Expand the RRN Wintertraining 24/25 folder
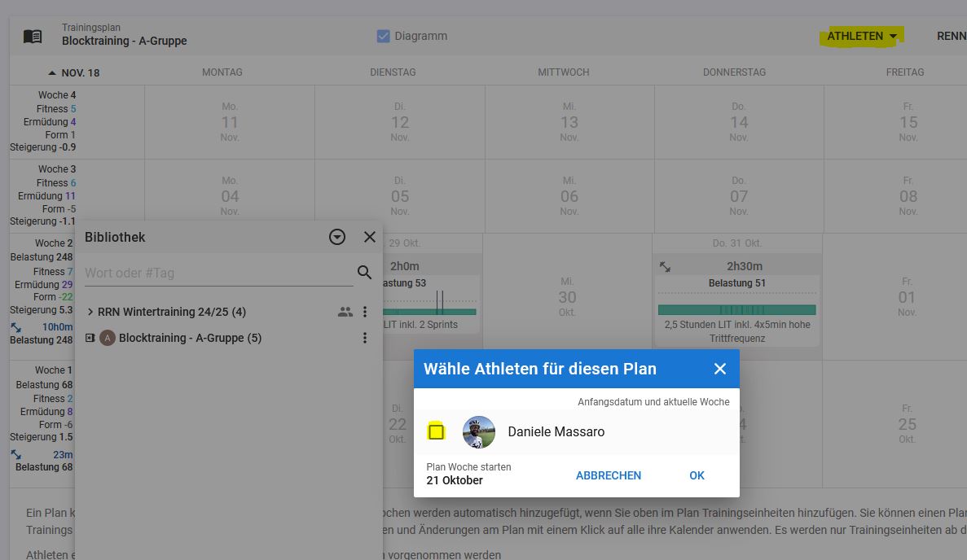 pyautogui.click(x=90, y=312)
